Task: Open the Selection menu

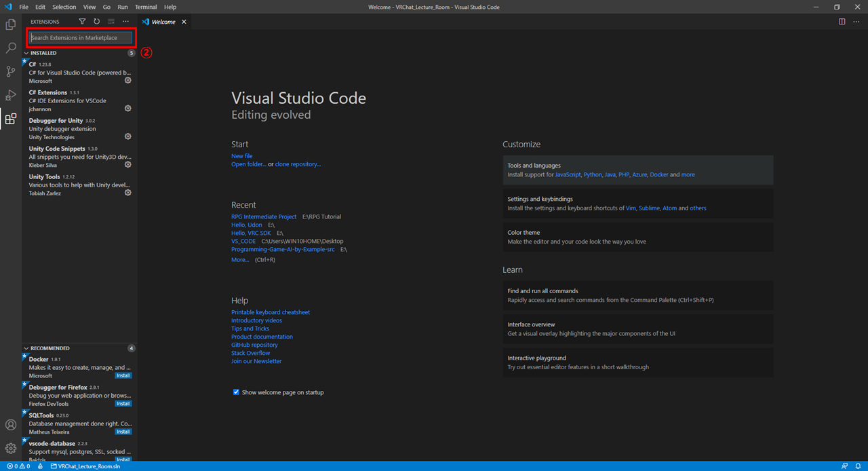Action: pyautogui.click(x=64, y=7)
